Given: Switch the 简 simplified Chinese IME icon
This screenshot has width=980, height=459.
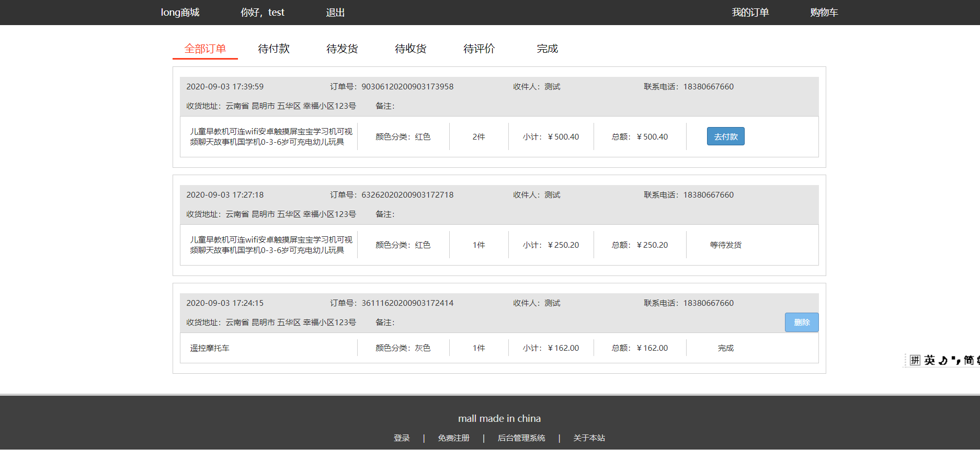Looking at the screenshot, I should pos(968,360).
